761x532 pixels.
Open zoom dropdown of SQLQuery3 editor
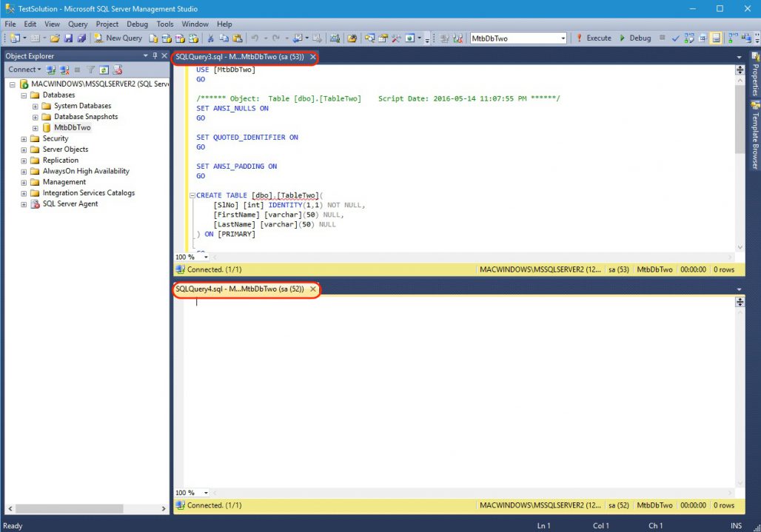click(206, 257)
